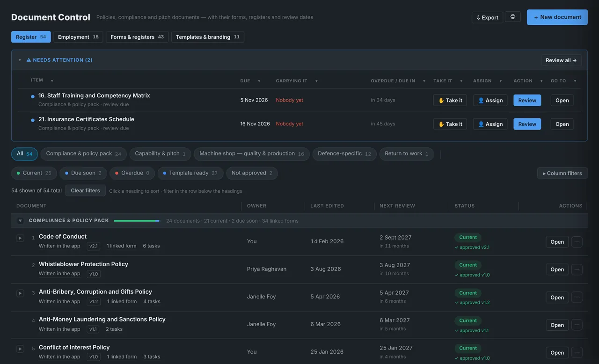This screenshot has width=599, height=364.
Task: Click the Compliance pack progress bar
Action: [137, 221]
